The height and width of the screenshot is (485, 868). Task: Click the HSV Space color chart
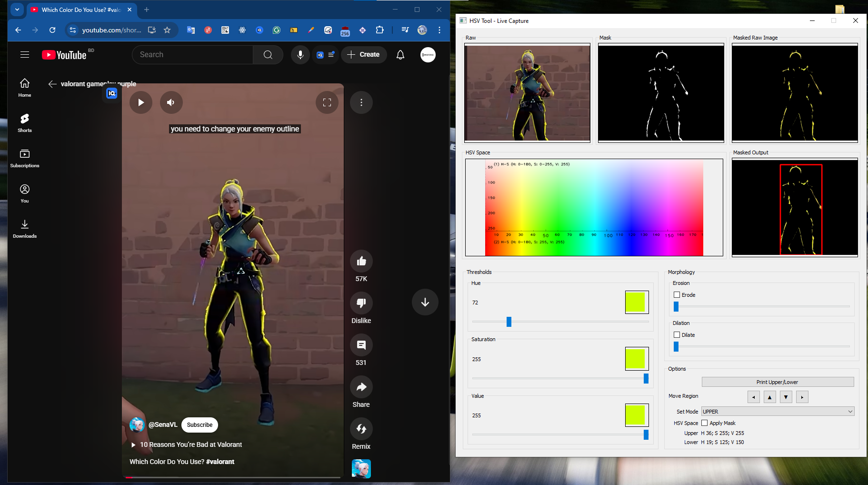click(x=594, y=208)
